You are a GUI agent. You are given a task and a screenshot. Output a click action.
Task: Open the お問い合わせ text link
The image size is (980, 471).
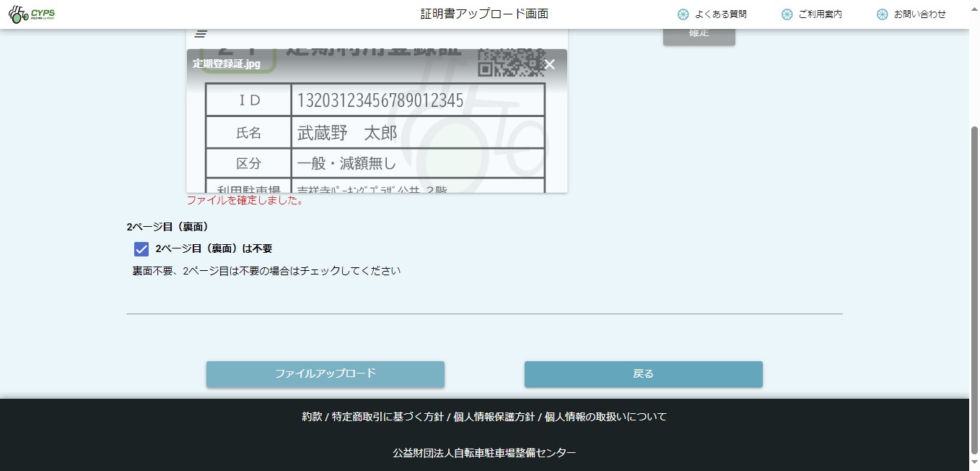(x=919, y=14)
